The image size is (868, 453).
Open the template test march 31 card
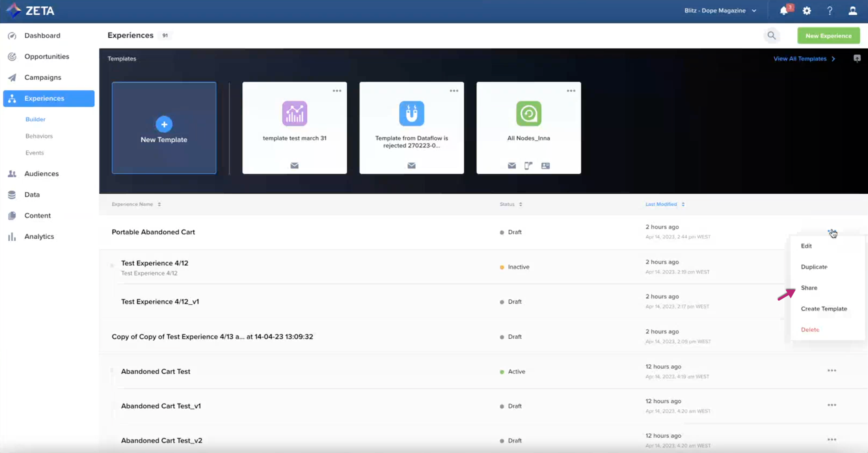coord(295,128)
